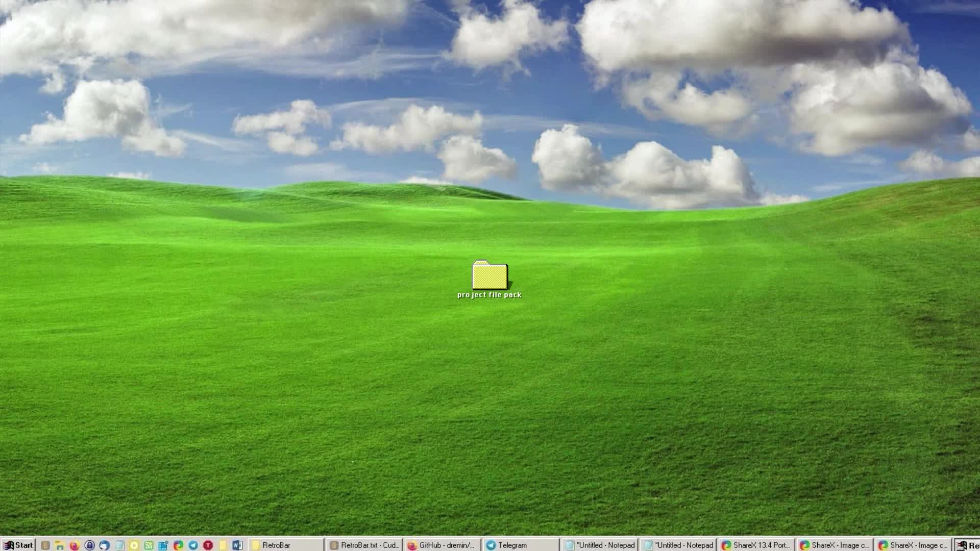Launch Thunderbird from quick launch

(104, 545)
